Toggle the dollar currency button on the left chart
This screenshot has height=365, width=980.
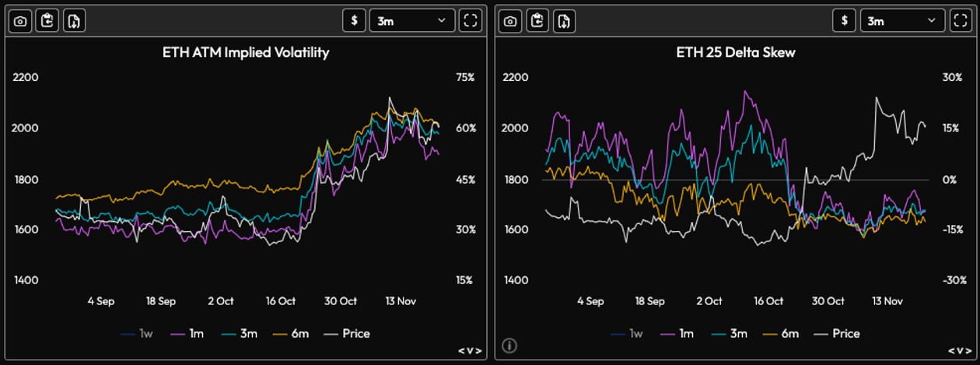[354, 21]
